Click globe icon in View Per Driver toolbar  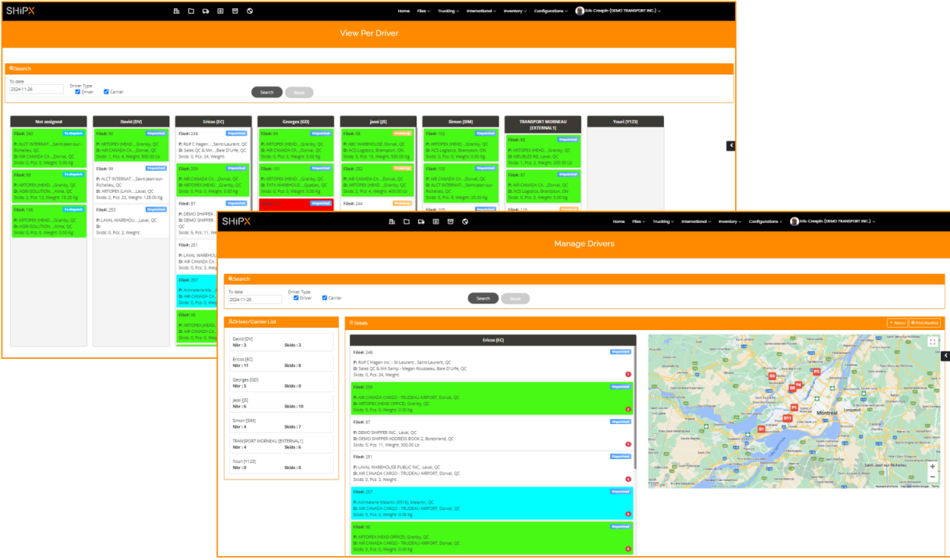[250, 11]
